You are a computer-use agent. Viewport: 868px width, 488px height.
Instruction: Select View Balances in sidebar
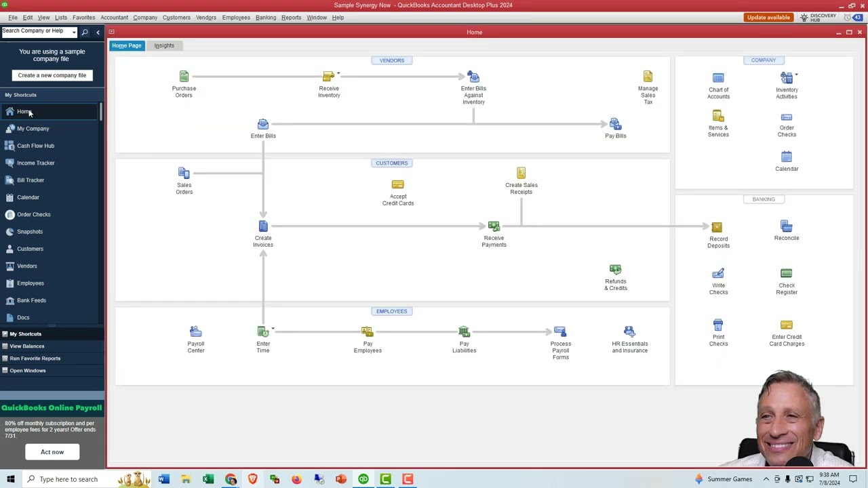(27, 346)
